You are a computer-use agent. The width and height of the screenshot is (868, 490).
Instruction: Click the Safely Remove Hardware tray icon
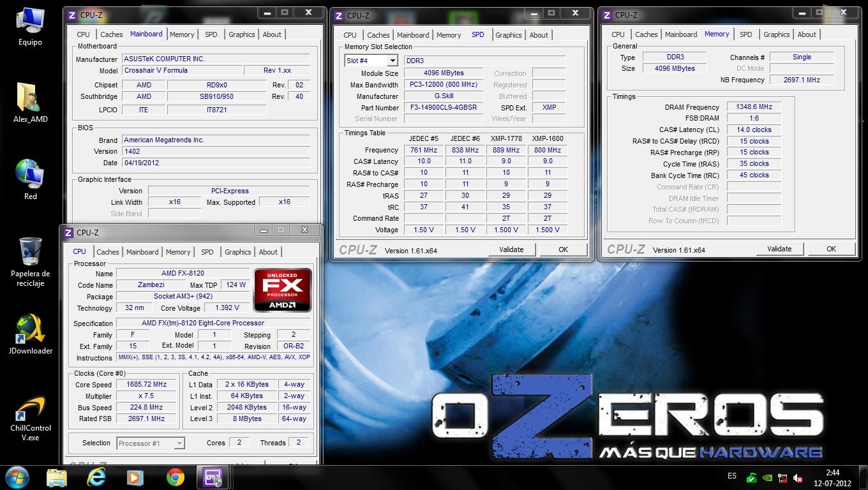(752, 477)
